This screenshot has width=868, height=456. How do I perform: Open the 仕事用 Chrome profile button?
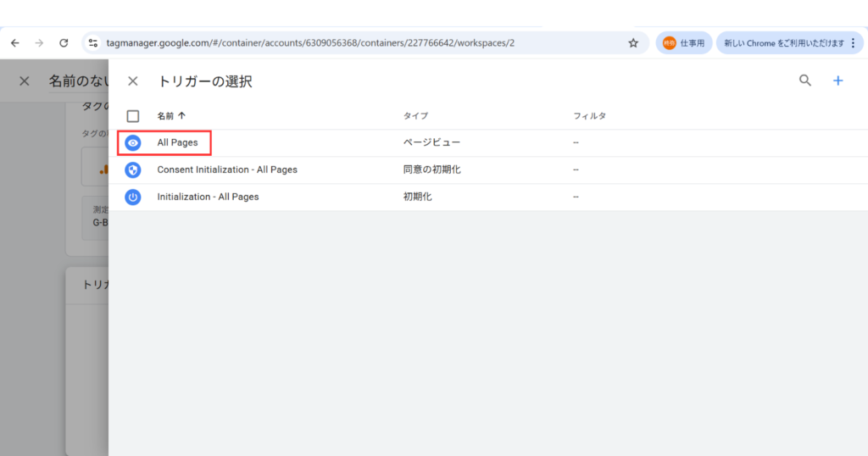tap(683, 43)
